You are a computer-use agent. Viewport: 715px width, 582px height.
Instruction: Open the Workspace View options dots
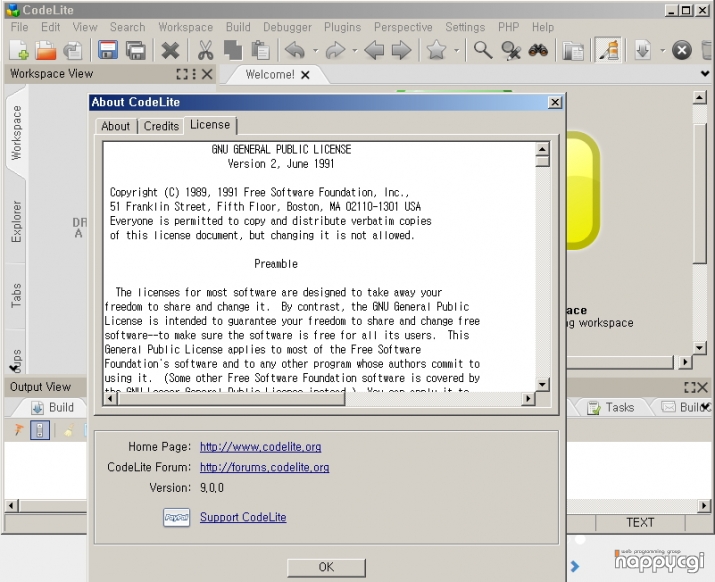point(194,74)
